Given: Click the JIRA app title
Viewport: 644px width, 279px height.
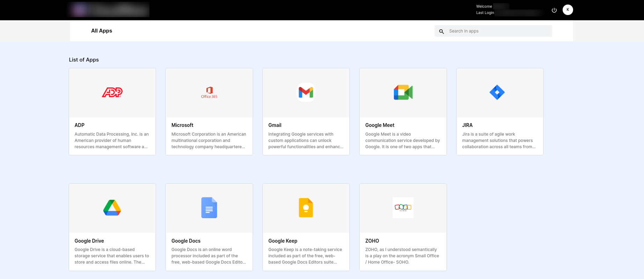Looking at the screenshot, I should (x=467, y=125).
